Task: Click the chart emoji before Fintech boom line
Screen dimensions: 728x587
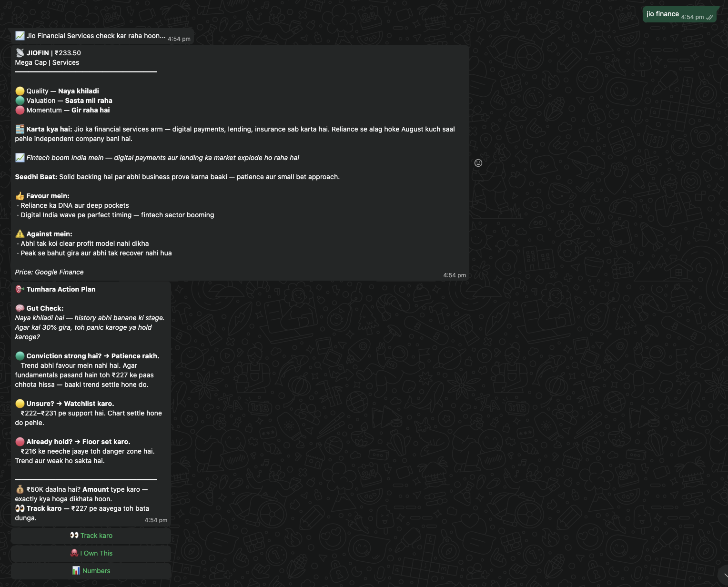Action: (x=20, y=157)
